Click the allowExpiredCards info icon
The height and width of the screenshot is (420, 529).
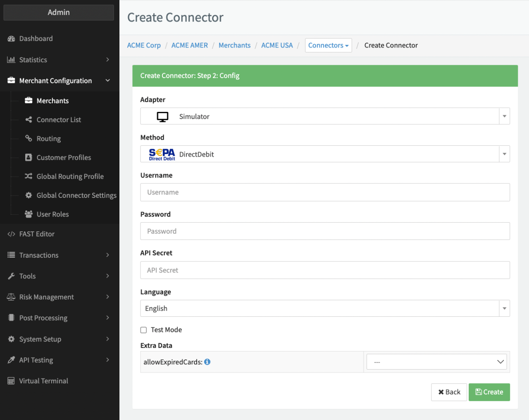(207, 362)
